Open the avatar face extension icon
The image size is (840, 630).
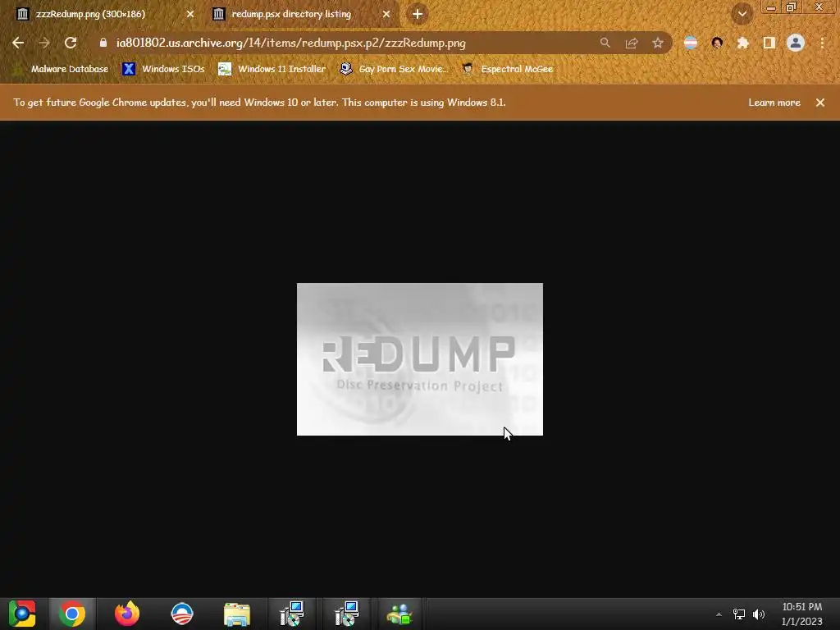click(x=717, y=43)
